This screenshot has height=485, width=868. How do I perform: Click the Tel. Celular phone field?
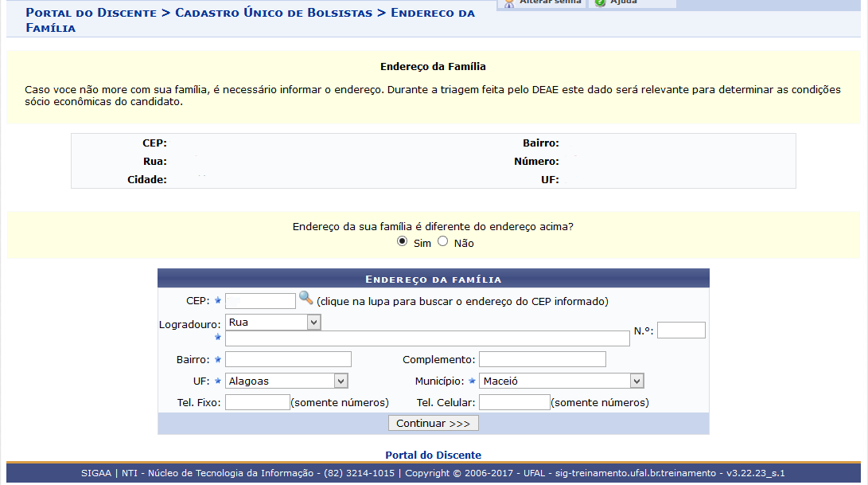click(514, 402)
